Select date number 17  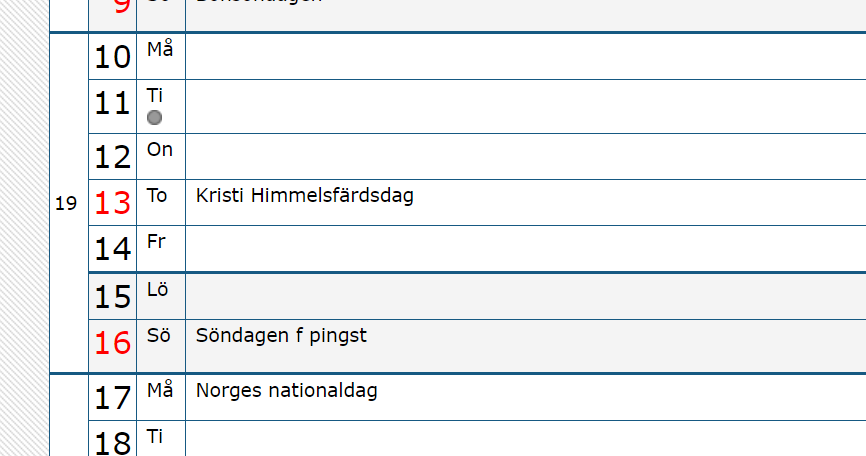pos(113,398)
